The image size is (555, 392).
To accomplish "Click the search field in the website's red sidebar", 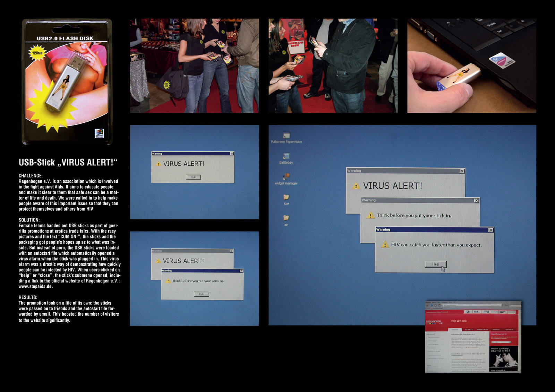I will coord(501,342).
